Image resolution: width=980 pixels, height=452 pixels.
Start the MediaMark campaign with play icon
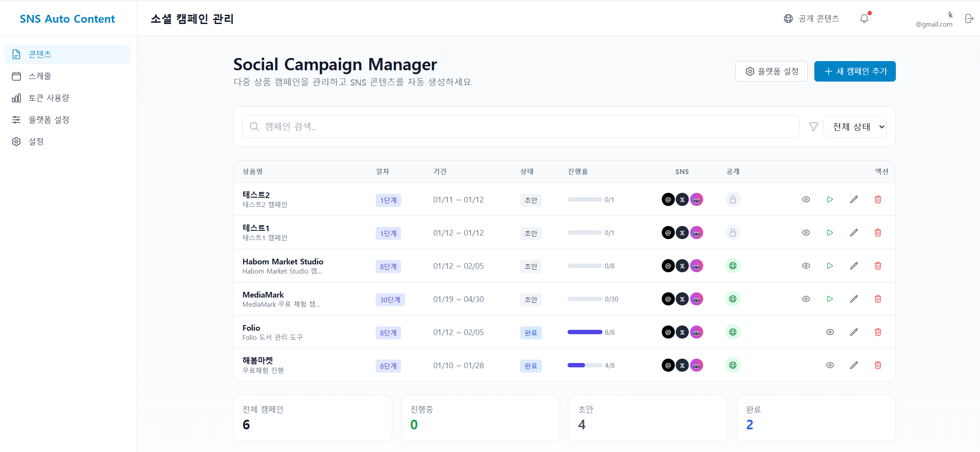830,299
